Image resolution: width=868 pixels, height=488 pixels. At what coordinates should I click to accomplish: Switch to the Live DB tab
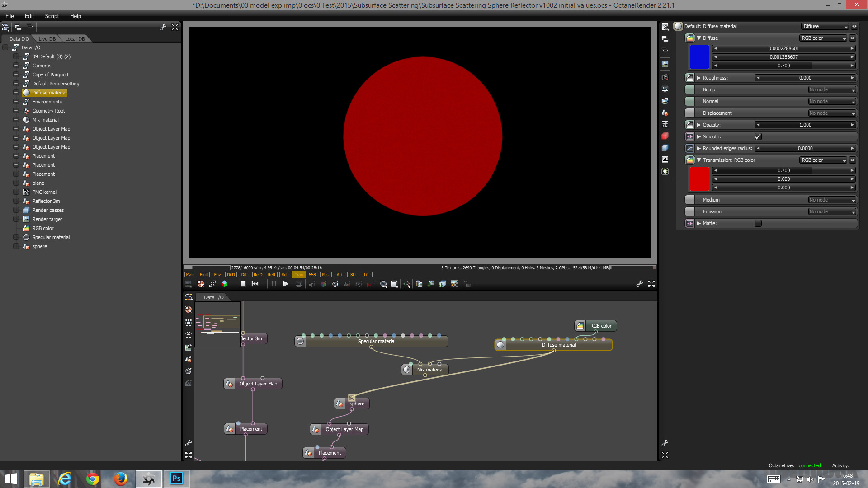[47, 39]
